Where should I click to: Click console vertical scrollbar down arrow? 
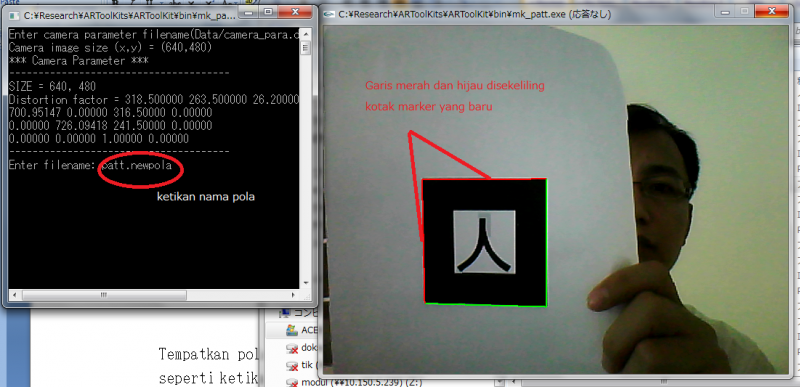pyautogui.click(x=306, y=283)
